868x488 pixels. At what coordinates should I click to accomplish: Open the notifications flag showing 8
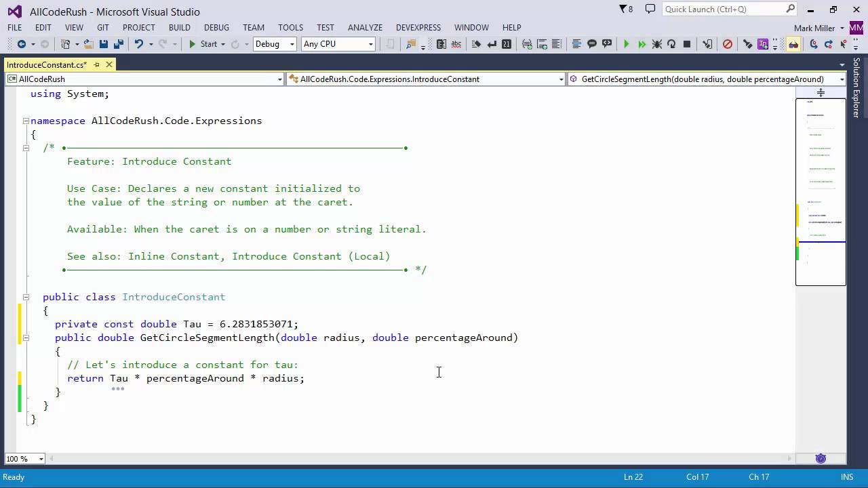coord(626,9)
